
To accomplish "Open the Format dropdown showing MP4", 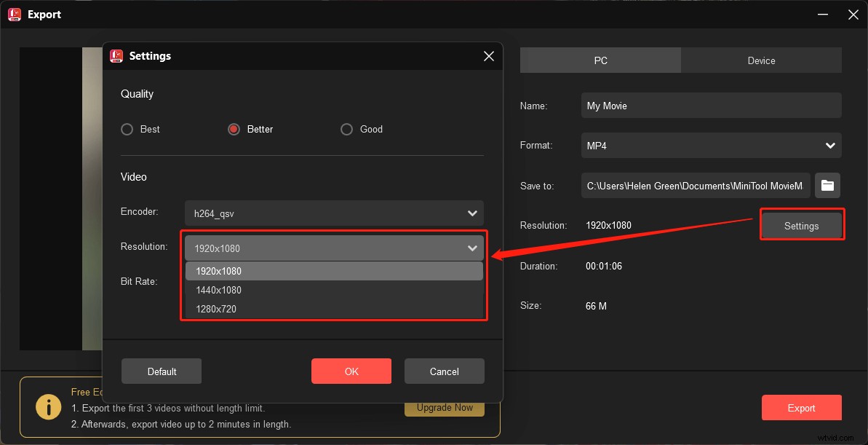I will pos(711,146).
